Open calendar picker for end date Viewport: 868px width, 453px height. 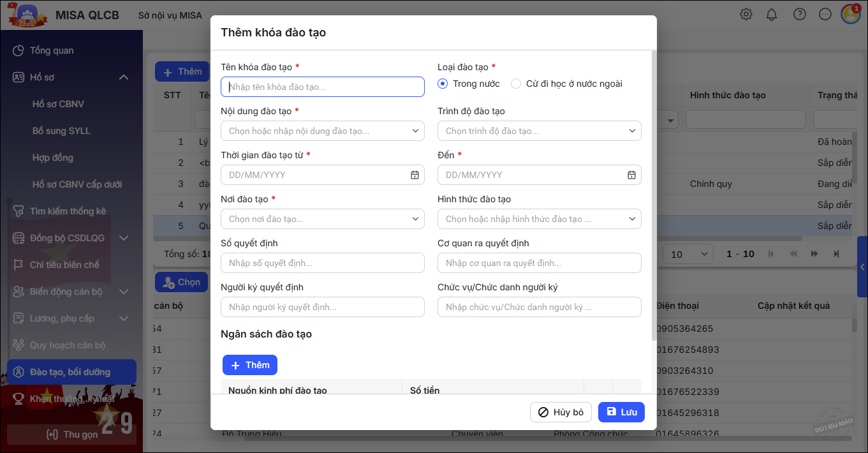point(631,175)
